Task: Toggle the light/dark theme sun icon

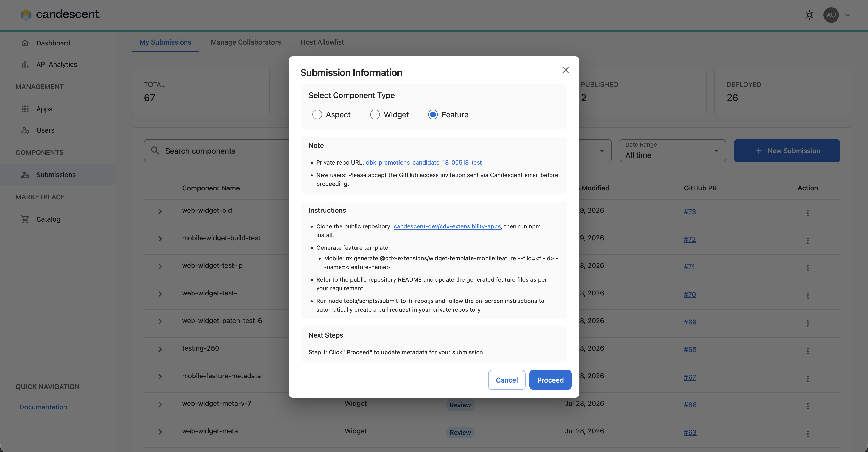Action: 809,15
